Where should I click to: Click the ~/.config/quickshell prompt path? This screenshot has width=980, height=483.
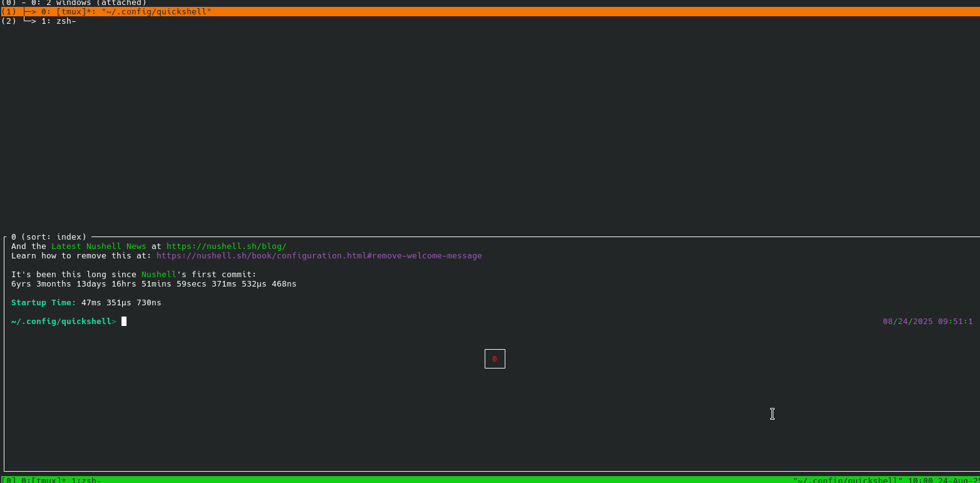(x=61, y=322)
